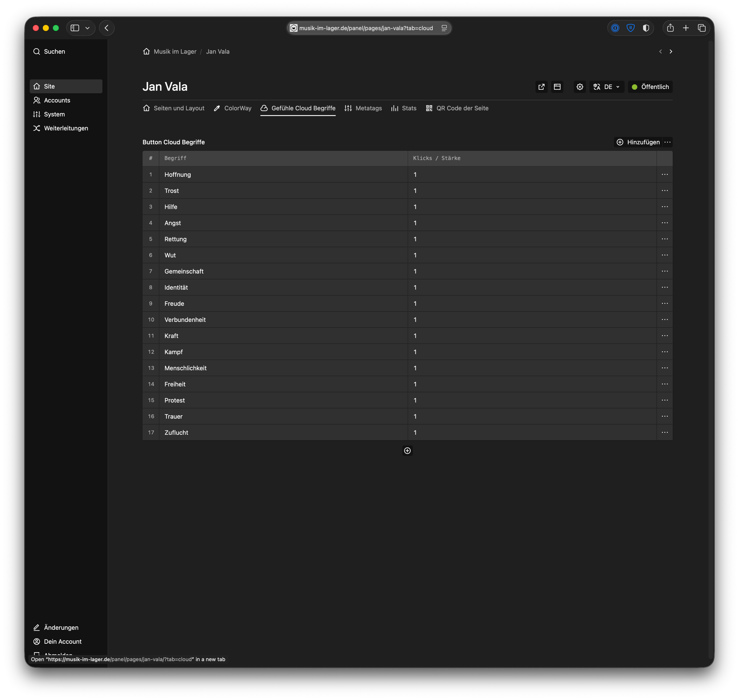
Task: Open options menu for Trauer row
Action: pyautogui.click(x=664, y=416)
